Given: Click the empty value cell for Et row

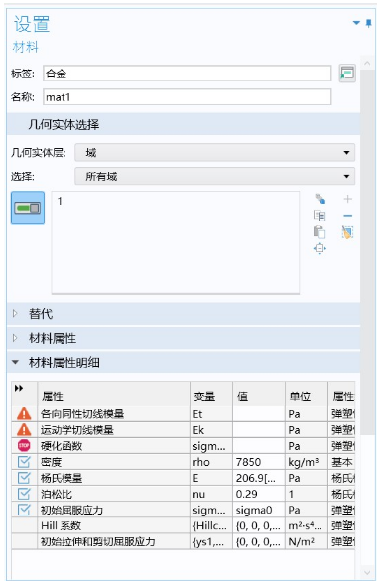Looking at the screenshot, I should tap(259, 414).
